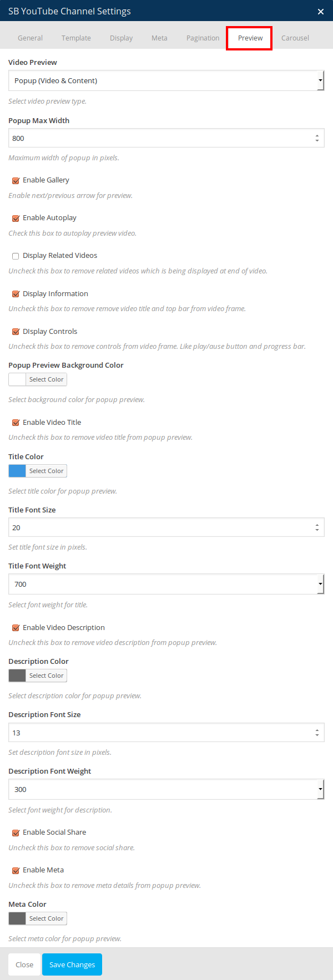Image resolution: width=333 pixels, height=980 pixels.
Task: Choose the Meta Color swatch
Action: coord(17,918)
